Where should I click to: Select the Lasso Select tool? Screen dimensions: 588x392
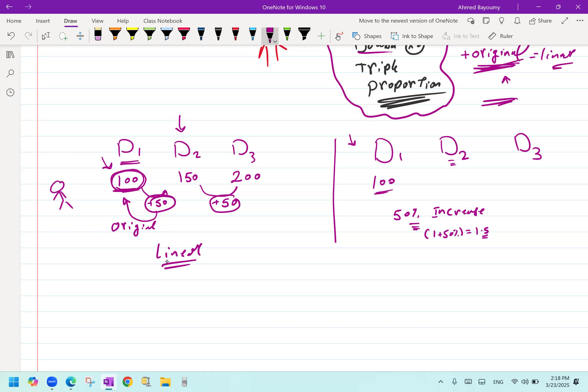pyautogui.click(x=63, y=36)
